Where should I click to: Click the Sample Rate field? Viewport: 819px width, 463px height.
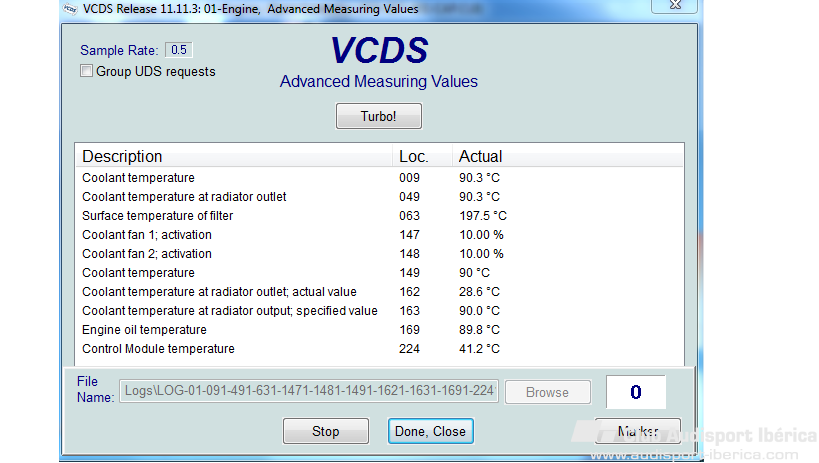(x=179, y=50)
